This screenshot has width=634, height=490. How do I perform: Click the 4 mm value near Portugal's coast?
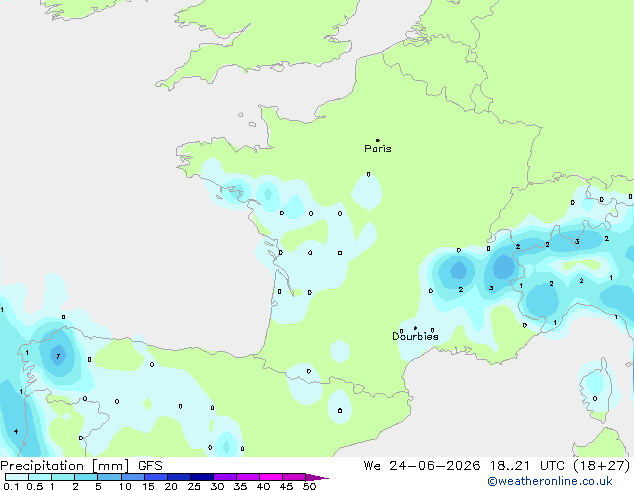pos(16,431)
